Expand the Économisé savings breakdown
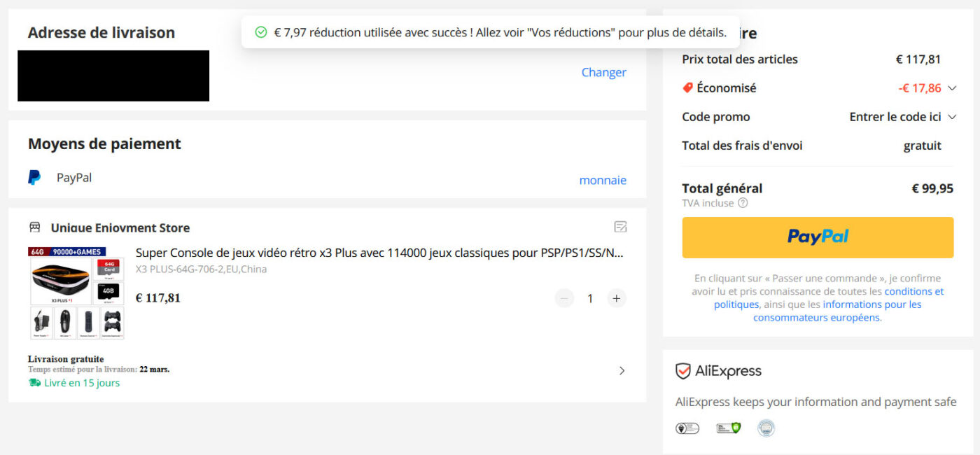This screenshot has width=980, height=455. [951, 88]
